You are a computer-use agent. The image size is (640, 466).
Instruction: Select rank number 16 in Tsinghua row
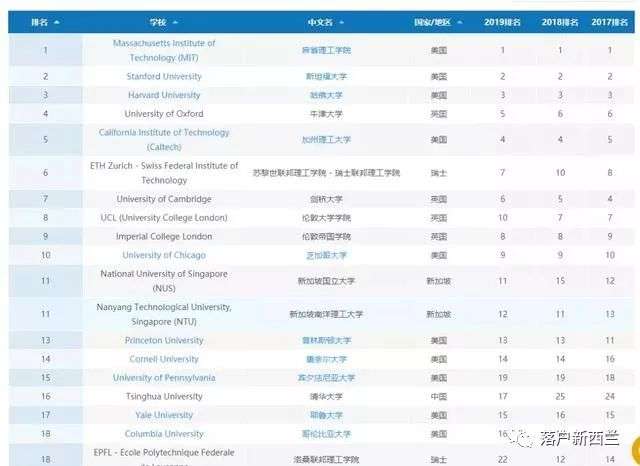pyautogui.click(x=46, y=397)
